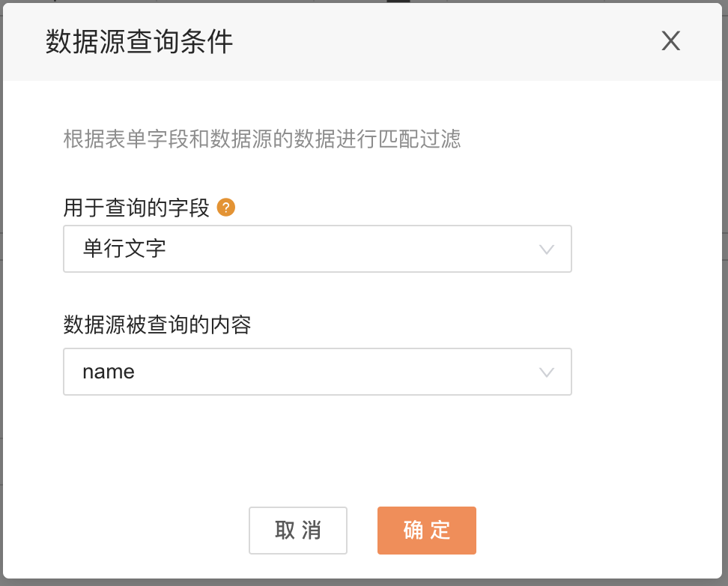Viewport: 728px width, 586px height.
Task: Click the dimmed overlay outside the dialog
Action: tap(725, 325)
